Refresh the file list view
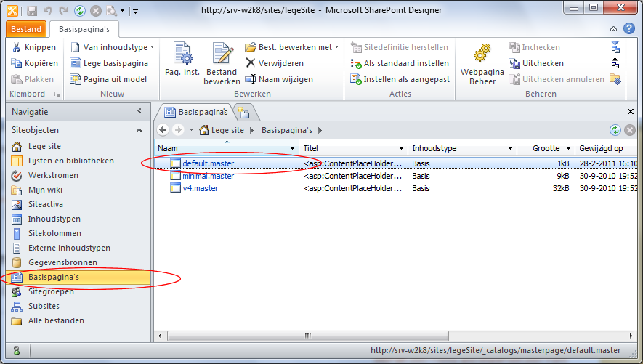Viewport: 643px width, 364px height. click(615, 130)
